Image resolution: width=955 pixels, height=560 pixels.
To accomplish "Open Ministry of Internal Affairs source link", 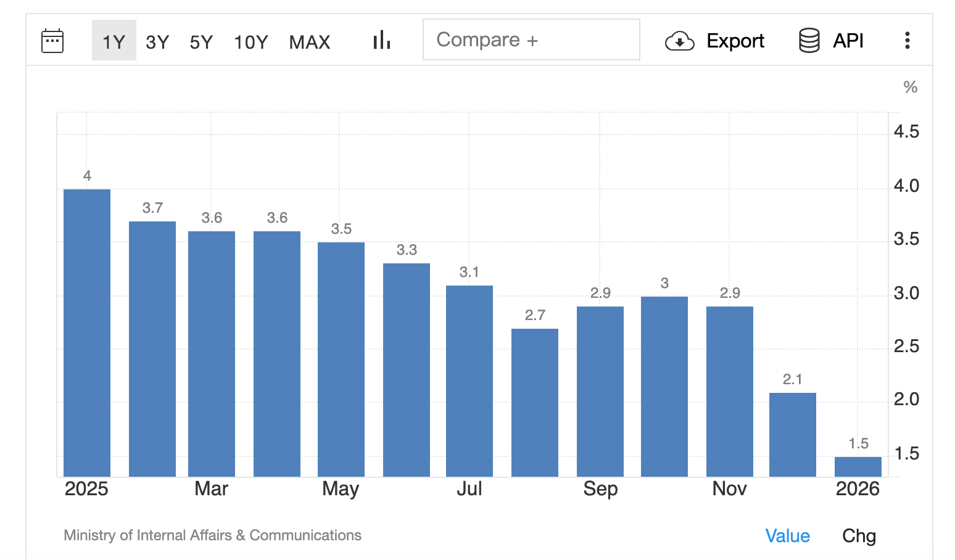I will click(212, 535).
